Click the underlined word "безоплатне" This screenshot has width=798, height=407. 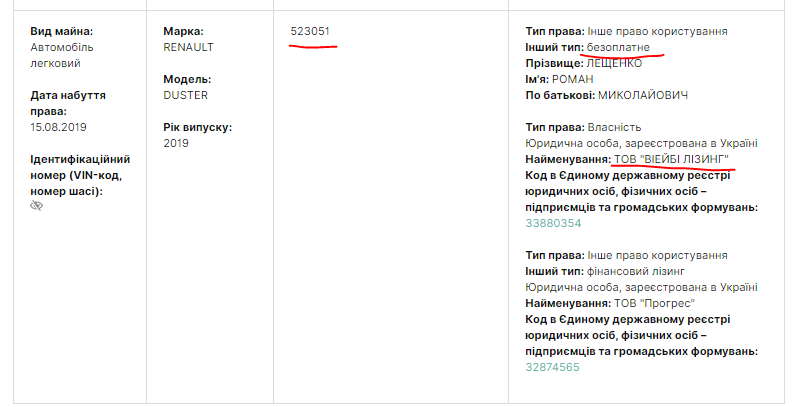618,47
